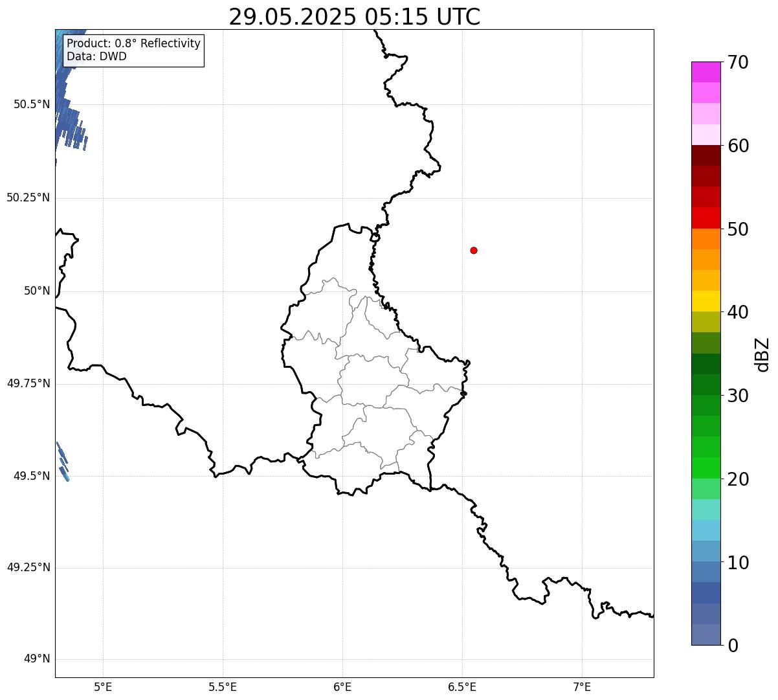This screenshot has width=778, height=700.
Task: Click the 50.5°N latitude label
Action: point(32,104)
